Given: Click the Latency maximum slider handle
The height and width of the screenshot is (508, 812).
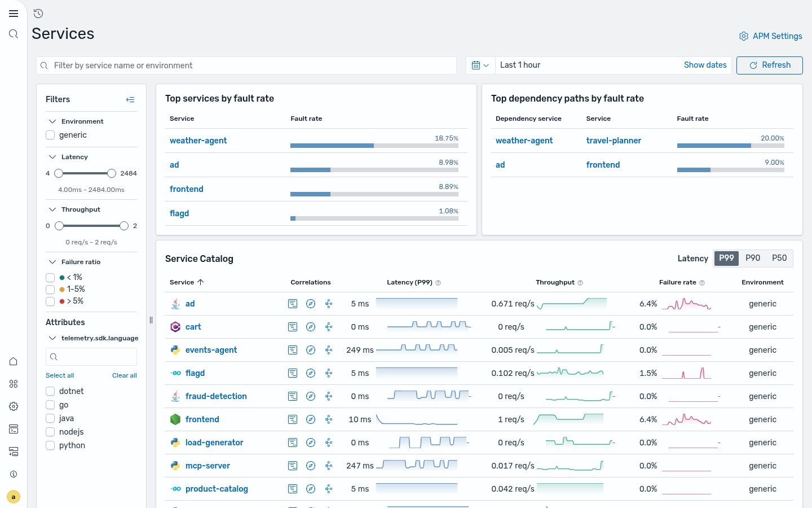Looking at the screenshot, I should point(112,173).
